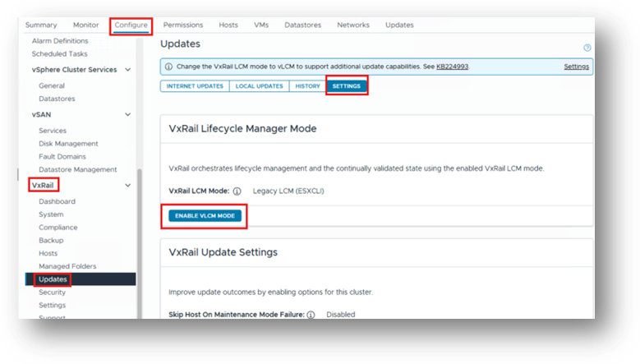Select the Local Updates sub-tab
640x364 pixels.
pyautogui.click(x=259, y=86)
